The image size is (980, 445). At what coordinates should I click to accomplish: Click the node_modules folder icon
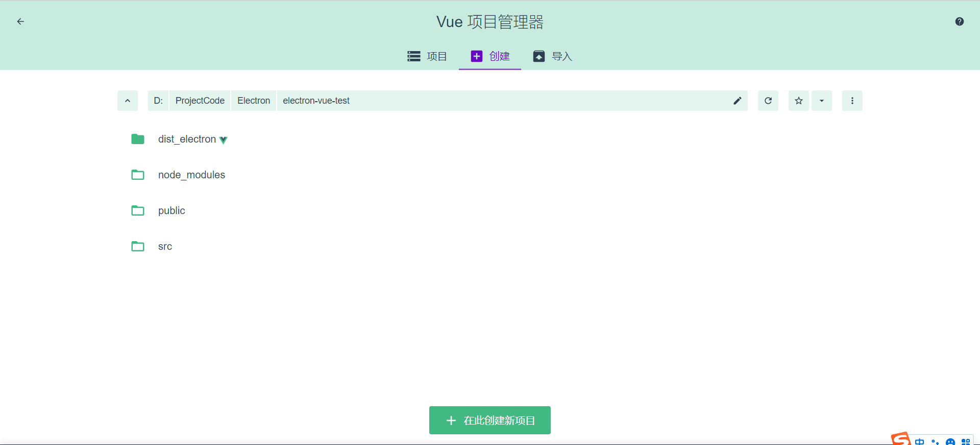tap(138, 175)
